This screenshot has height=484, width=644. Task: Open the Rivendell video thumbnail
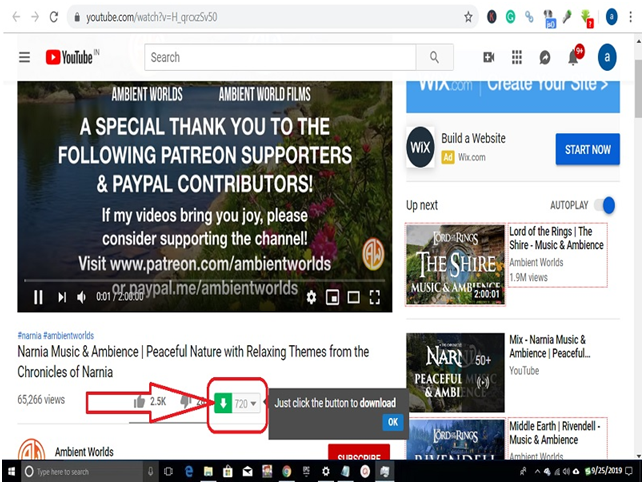pos(455,440)
